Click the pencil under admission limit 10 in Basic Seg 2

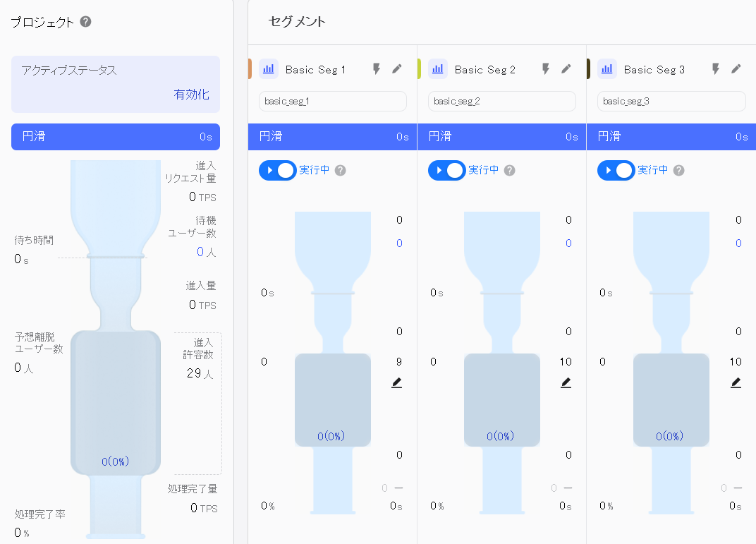click(x=566, y=382)
